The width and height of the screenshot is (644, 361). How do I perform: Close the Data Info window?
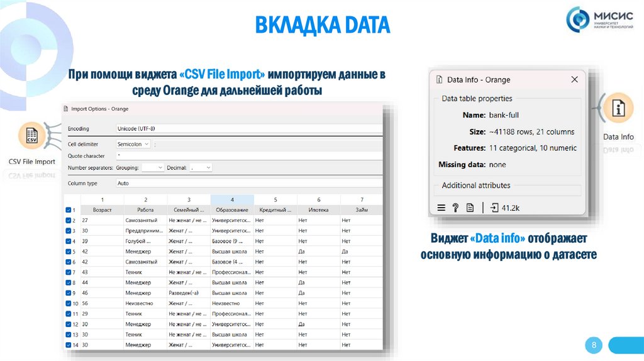575,79
